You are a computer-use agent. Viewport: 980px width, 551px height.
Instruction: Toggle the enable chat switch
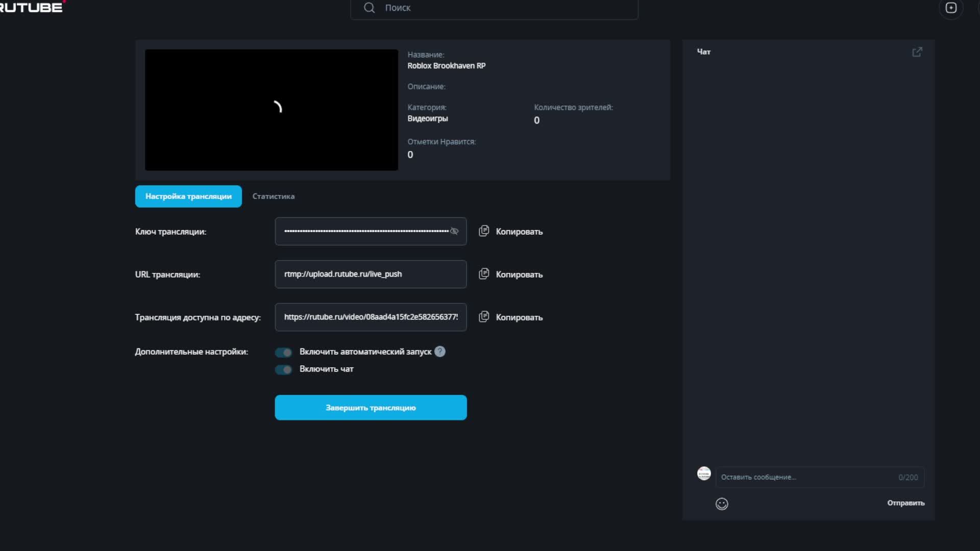click(x=283, y=369)
